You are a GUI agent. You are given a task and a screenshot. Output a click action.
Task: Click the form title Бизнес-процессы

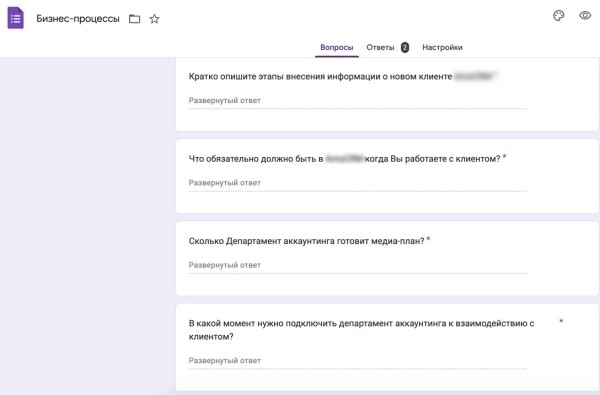[78, 19]
